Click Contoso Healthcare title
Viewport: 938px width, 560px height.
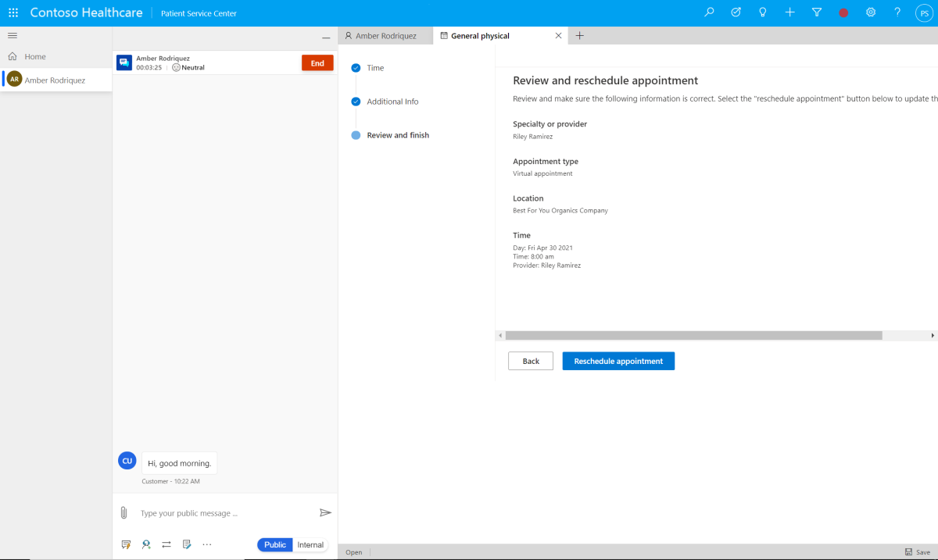(86, 12)
